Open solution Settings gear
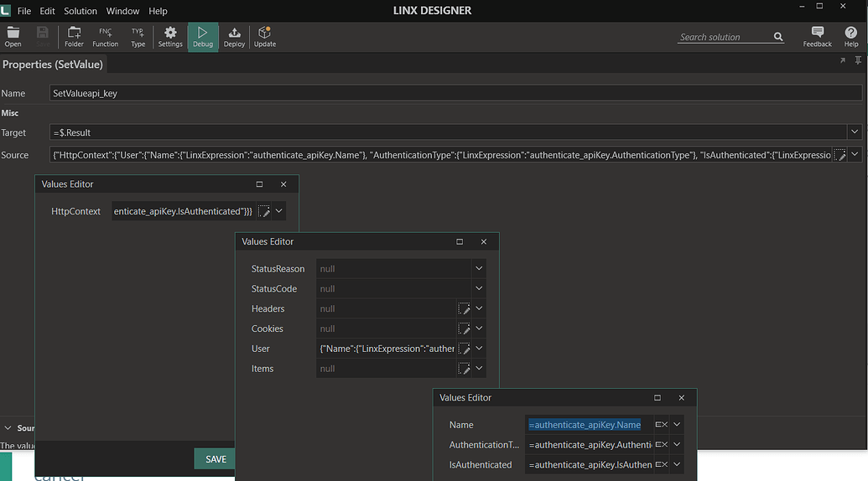Viewport: 868px width, 481px height. pyautogui.click(x=170, y=37)
